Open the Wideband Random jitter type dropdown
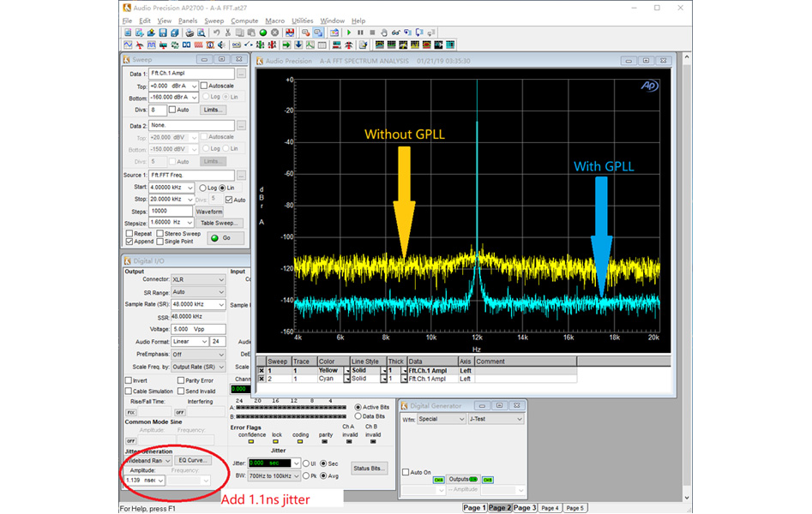Screen dimensions: 812x514 pyautogui.click(x=148, y=461)
